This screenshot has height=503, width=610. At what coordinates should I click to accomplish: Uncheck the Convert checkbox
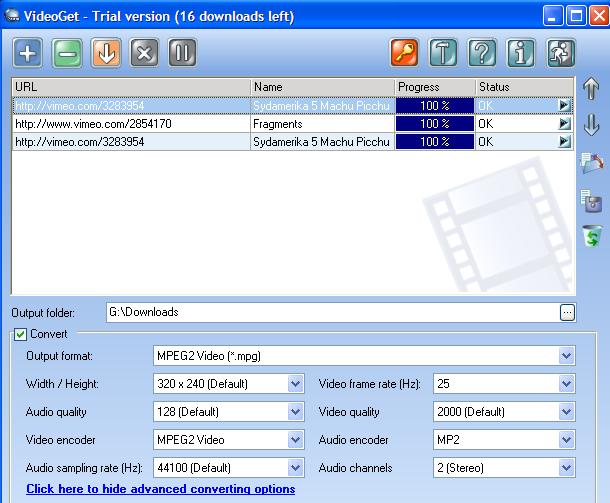tap(20, 334)
